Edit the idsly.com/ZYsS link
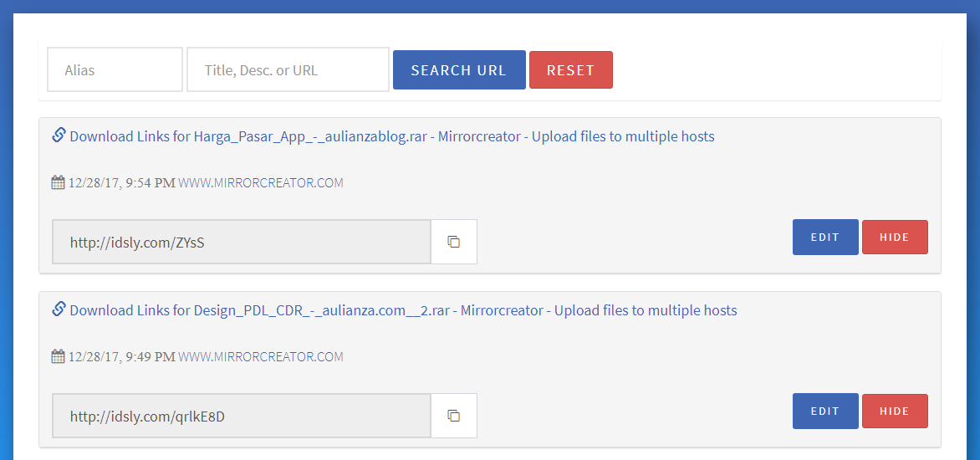The height and width of the screenshot is (460, 980). (825, 237)
